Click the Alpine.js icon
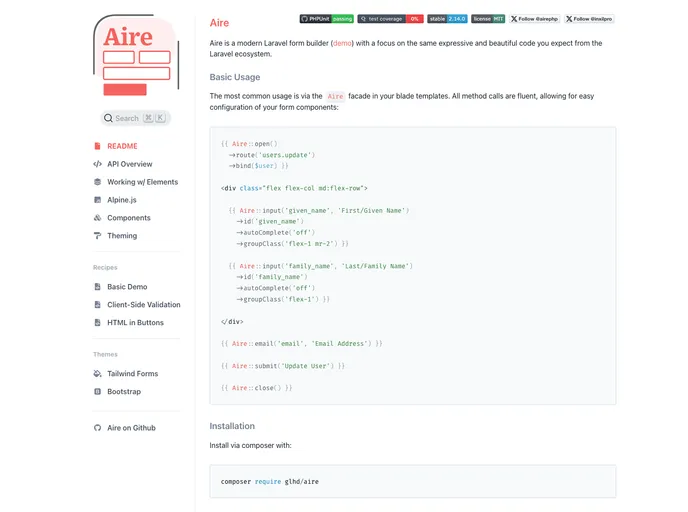 pyautogui.click(x=97, y=200)
